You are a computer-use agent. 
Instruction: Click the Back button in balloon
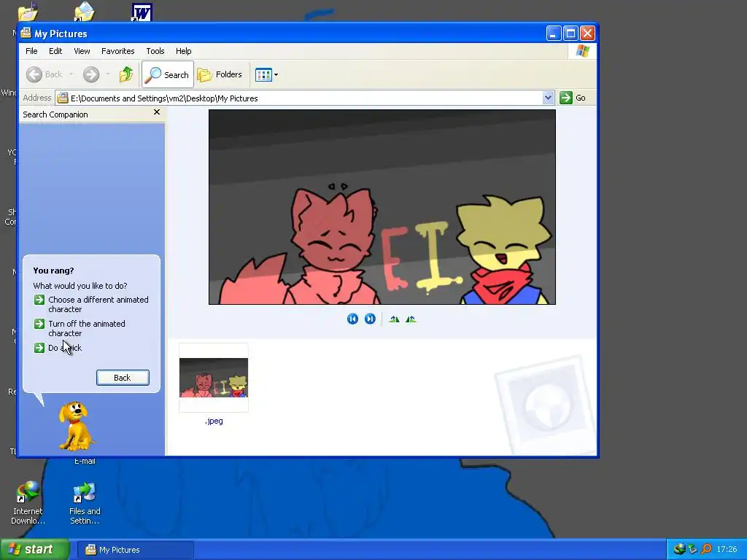pos(123,378)
